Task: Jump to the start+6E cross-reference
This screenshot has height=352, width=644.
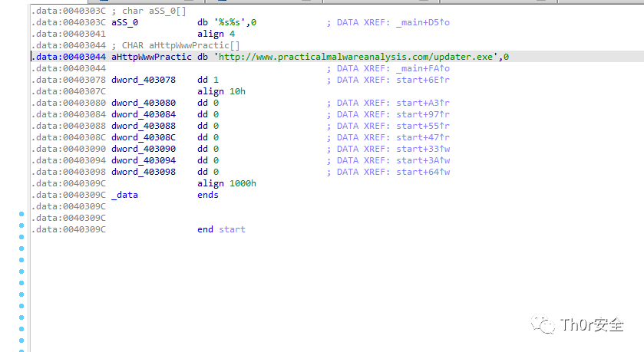Action: point(423,80)
